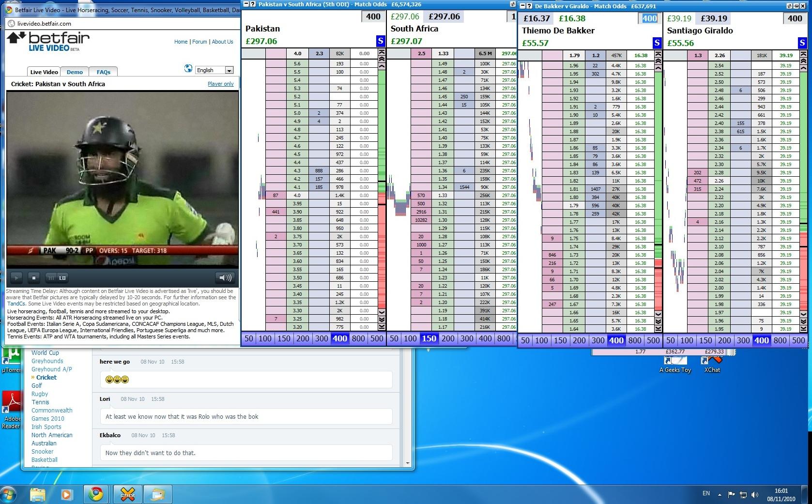Click the Pakistan stake input showing 400
812x504 pixels.
click(x=373, y=16)
